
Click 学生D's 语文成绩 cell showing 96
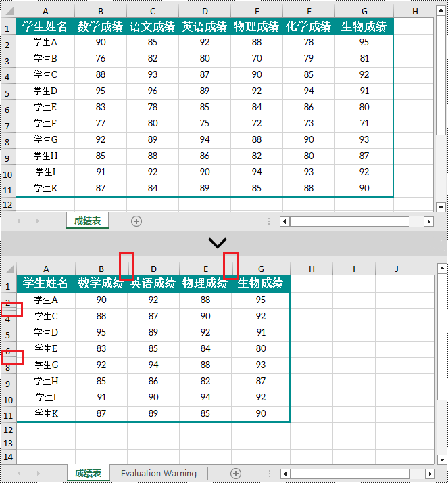point(153,91)
